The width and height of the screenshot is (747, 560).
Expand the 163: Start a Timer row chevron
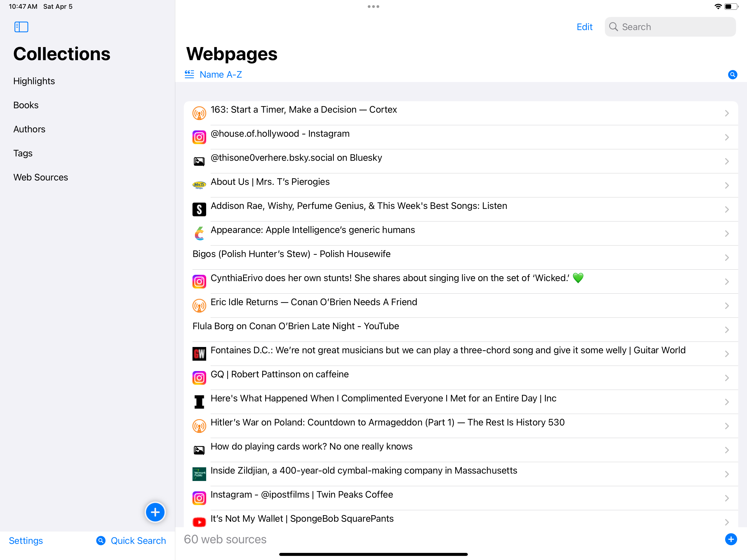click(x=727, y=113)
